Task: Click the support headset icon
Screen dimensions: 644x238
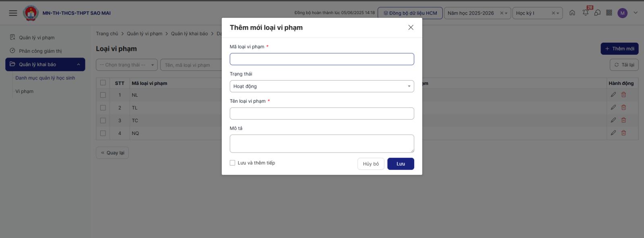Action: (597, 12)
